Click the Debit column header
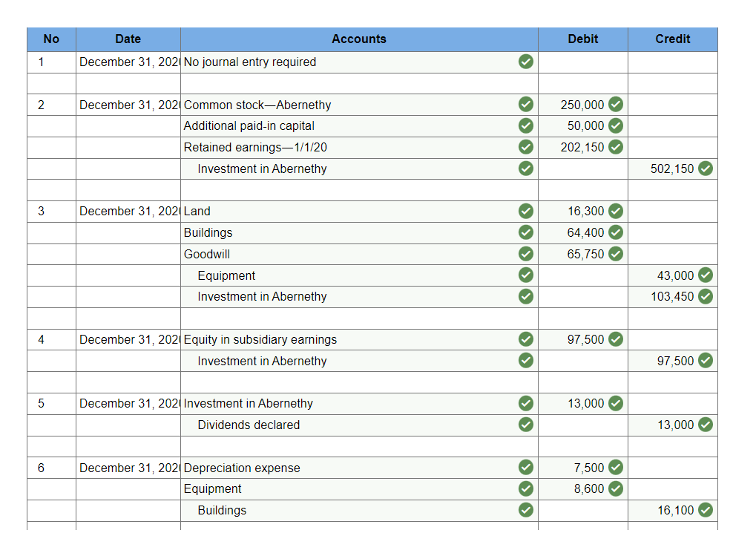 click(583, 39)
